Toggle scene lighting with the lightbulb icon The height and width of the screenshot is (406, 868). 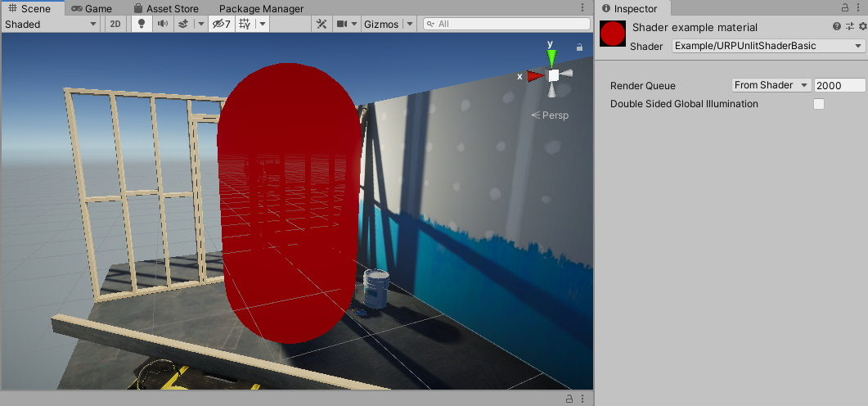pyautogui.click(x=142, y=24)
